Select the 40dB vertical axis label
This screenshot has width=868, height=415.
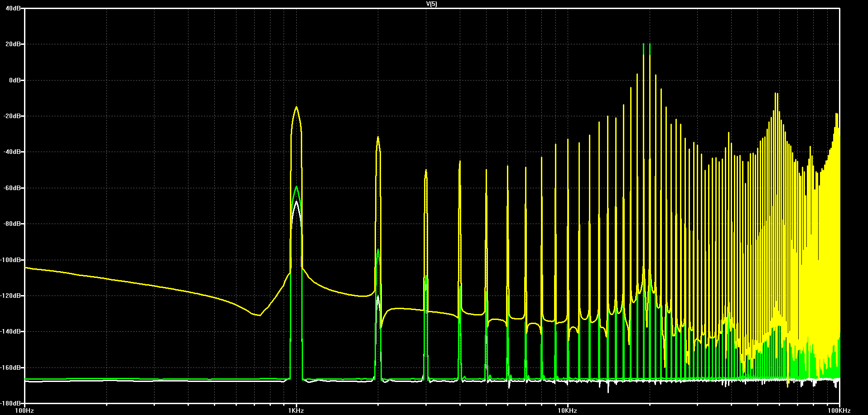(x=13, y=9)
